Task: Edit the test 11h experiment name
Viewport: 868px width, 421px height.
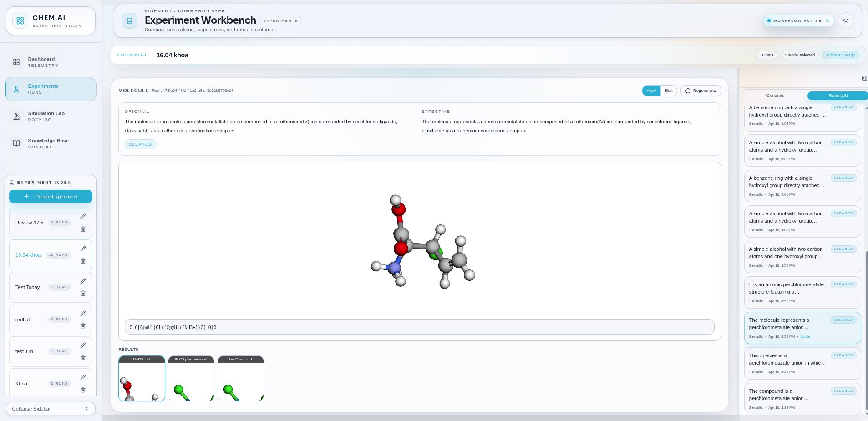Action: pyautogui.click(x=83, y=345)
